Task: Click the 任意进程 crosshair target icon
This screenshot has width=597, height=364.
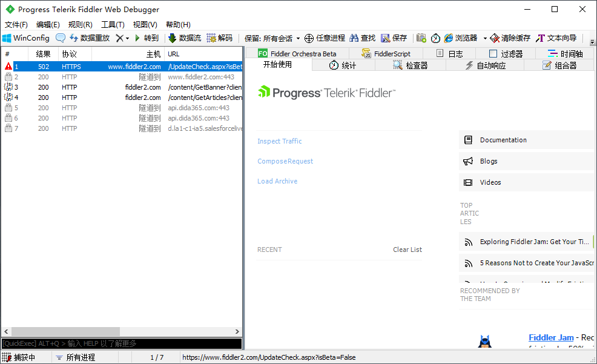Action: [309, 38]
